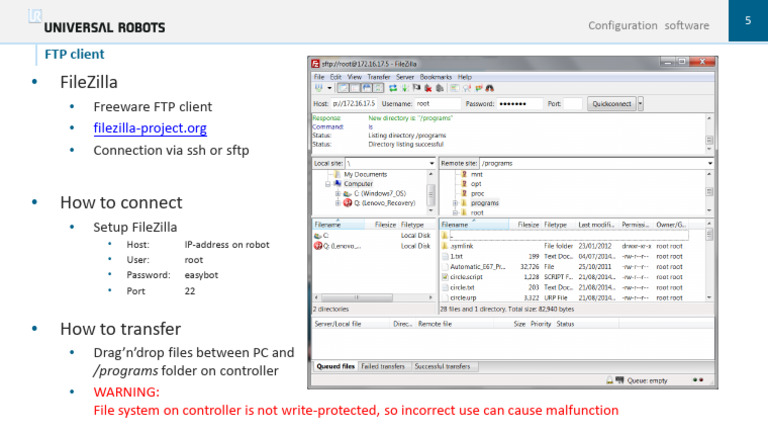Open the Local site path dropdown
The width and height of the screenshot is (768, 433).
(x=432, y=163)
